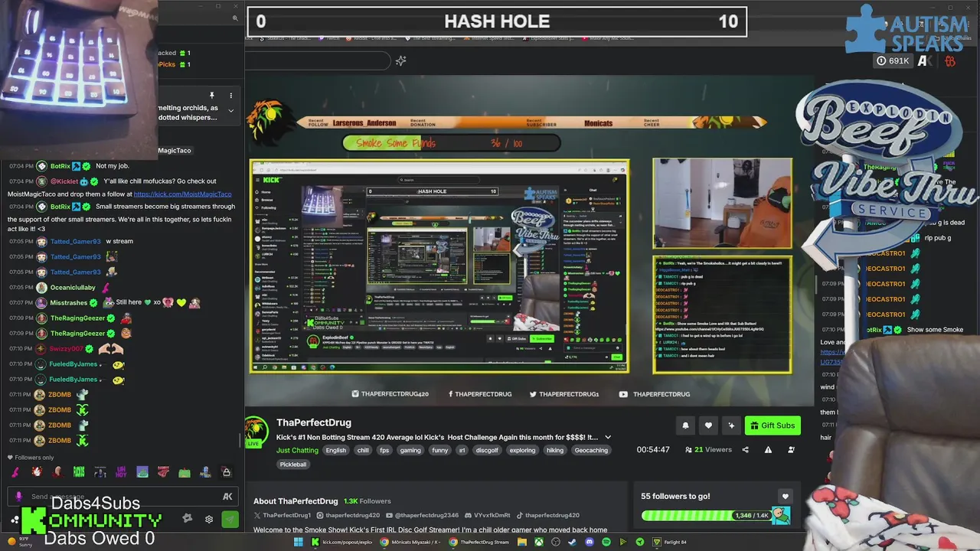
Task: Open the thaperfectdrug420 Instagram link
Action: (348, 515)
